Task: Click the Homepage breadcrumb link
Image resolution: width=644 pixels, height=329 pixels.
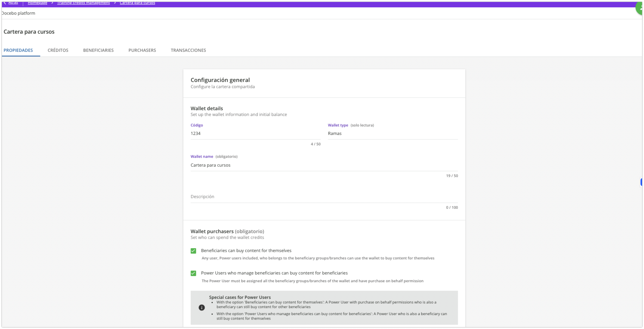Action: 38,3
